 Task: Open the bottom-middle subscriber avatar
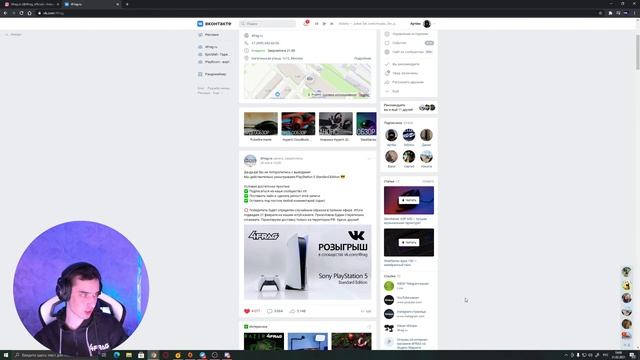409,157
